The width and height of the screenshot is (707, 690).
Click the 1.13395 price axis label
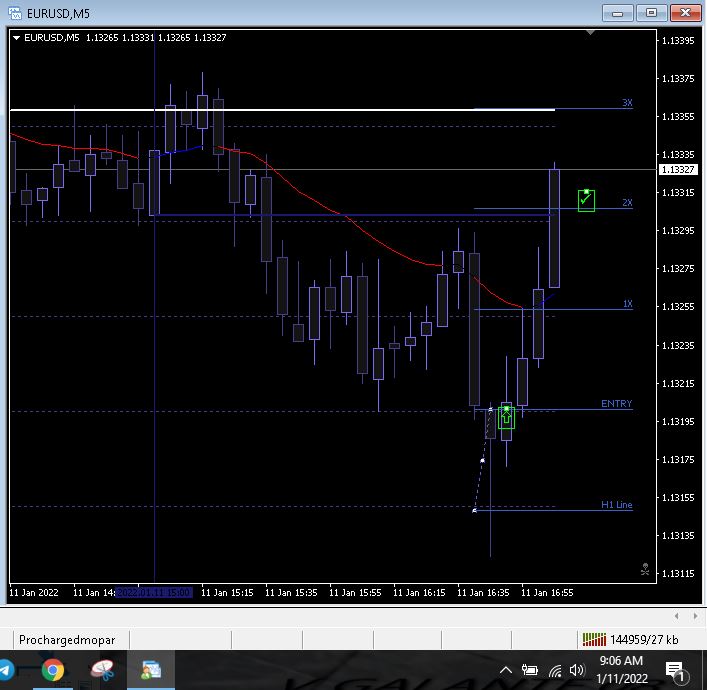[x=678, y=41]
